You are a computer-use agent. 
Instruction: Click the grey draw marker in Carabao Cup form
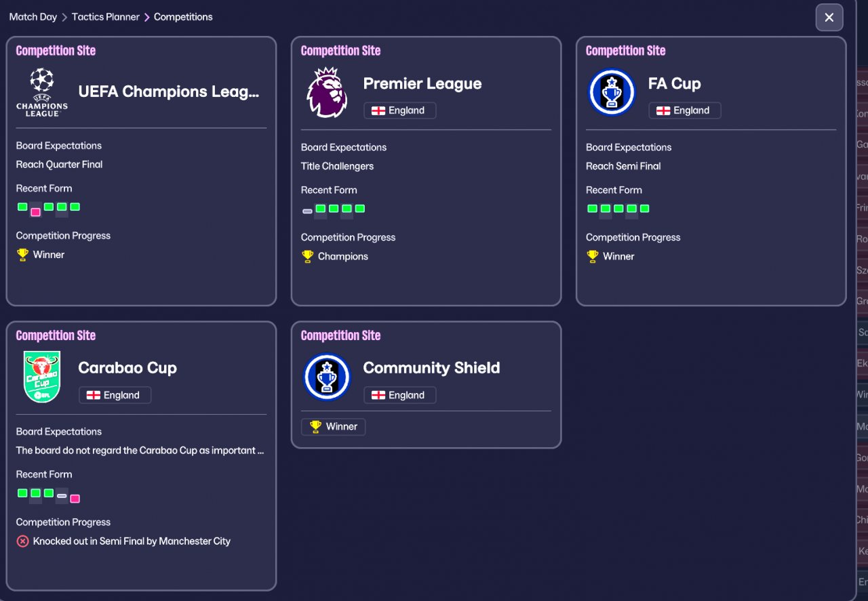coord(62,496)
